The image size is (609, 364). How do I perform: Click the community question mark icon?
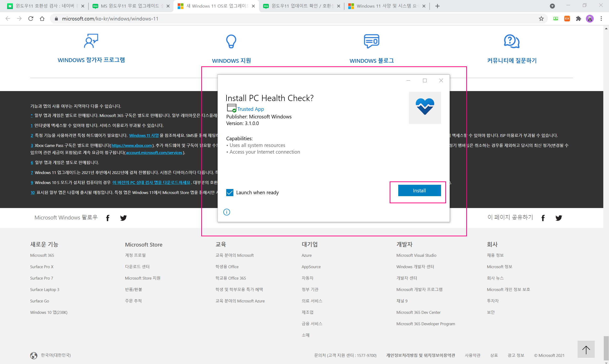coord(512,41)
